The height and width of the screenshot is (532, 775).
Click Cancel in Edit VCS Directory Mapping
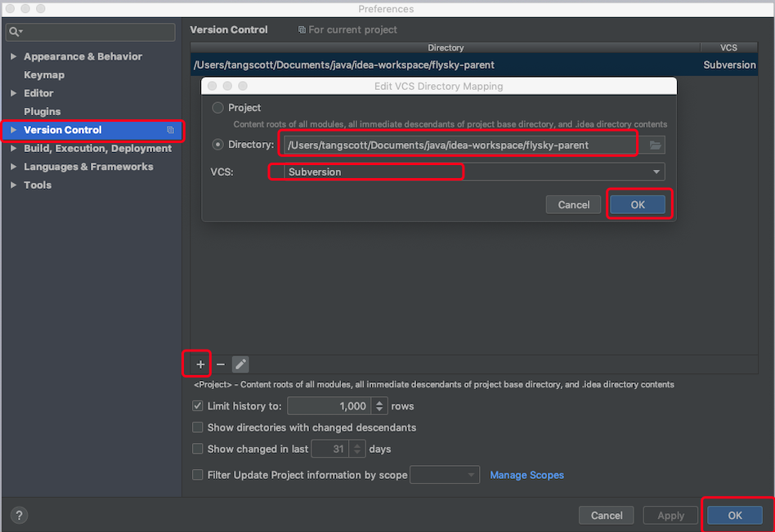tap(573, 204)
